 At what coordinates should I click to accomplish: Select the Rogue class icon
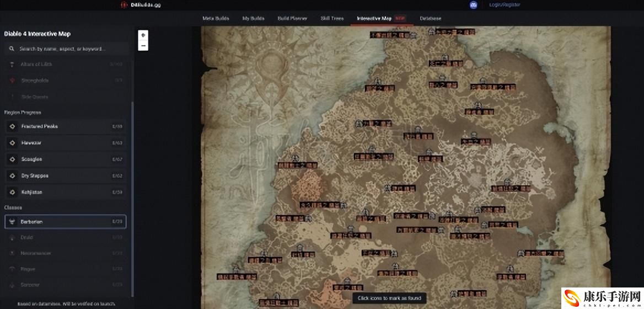click(12, 269)
